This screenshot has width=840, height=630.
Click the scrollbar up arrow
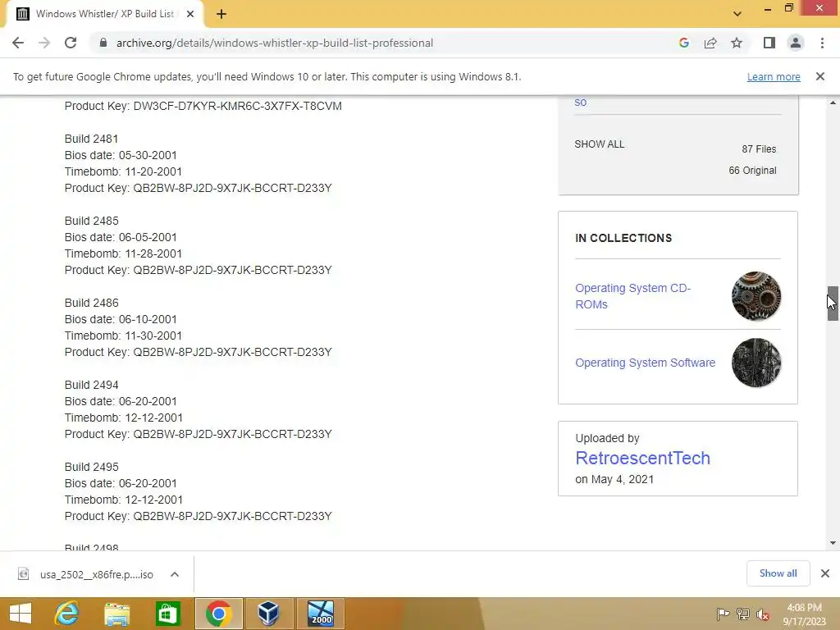833,103
